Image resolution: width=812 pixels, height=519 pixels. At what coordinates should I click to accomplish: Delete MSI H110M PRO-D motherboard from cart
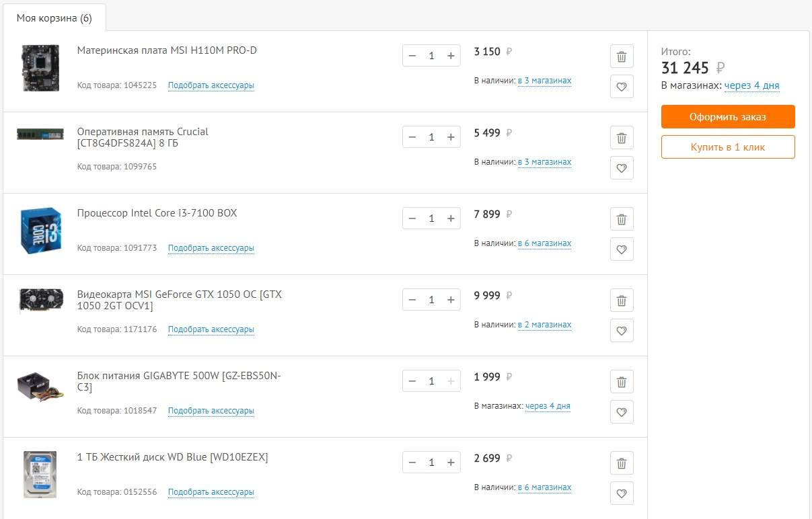(622, 56)
